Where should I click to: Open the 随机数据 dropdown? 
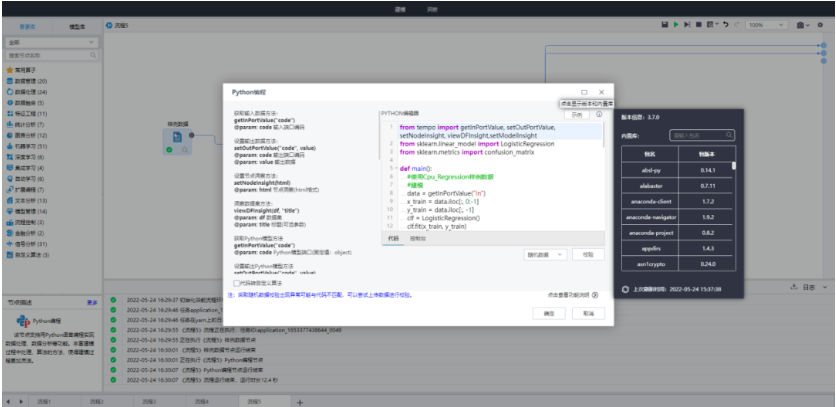click(x=545, y=255)
